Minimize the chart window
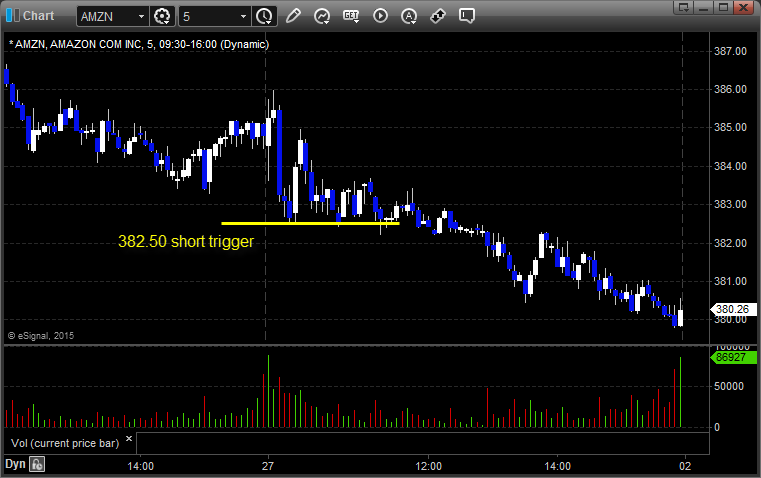The image size is (761, 478). [704, 7]
